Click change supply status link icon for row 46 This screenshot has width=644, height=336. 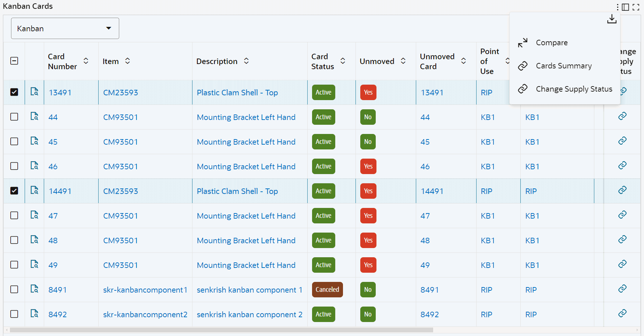coord(622,166)
